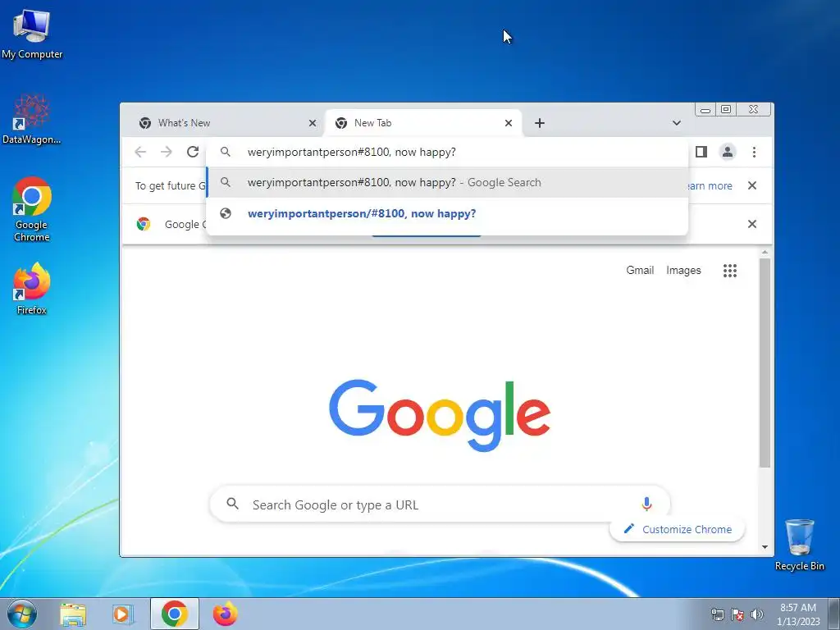This screenshot has height=630, width=840.
Task: Open the Images link
Action: (683, 271)
